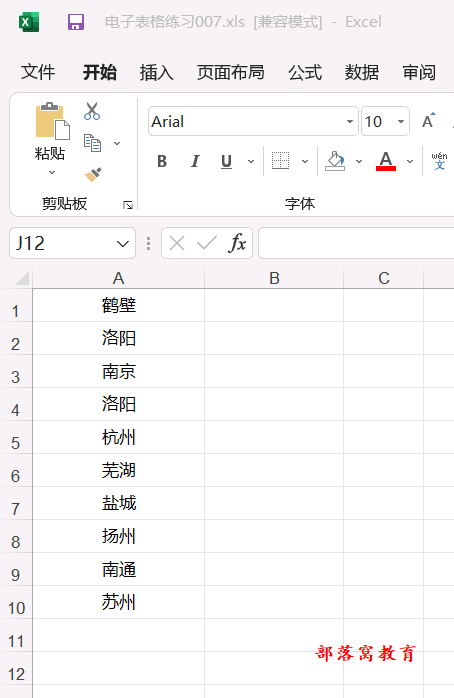
Task: Expand fill color dropdown arrow
Action: click(x=359, y=161)
